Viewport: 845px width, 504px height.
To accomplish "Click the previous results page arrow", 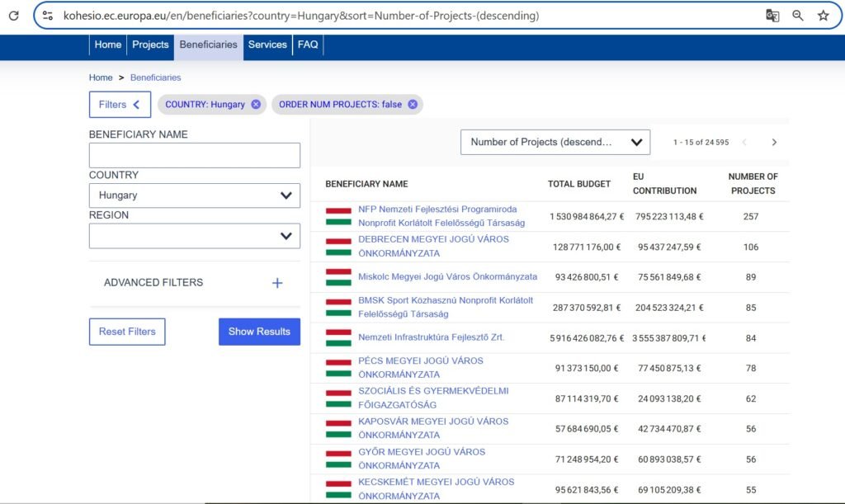I will [744, 142].
